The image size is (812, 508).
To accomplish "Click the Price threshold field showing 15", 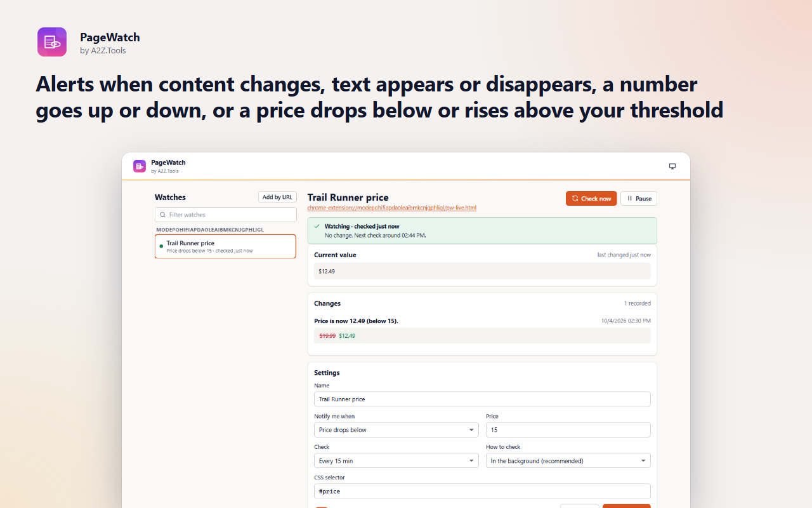I will [568, 430].
